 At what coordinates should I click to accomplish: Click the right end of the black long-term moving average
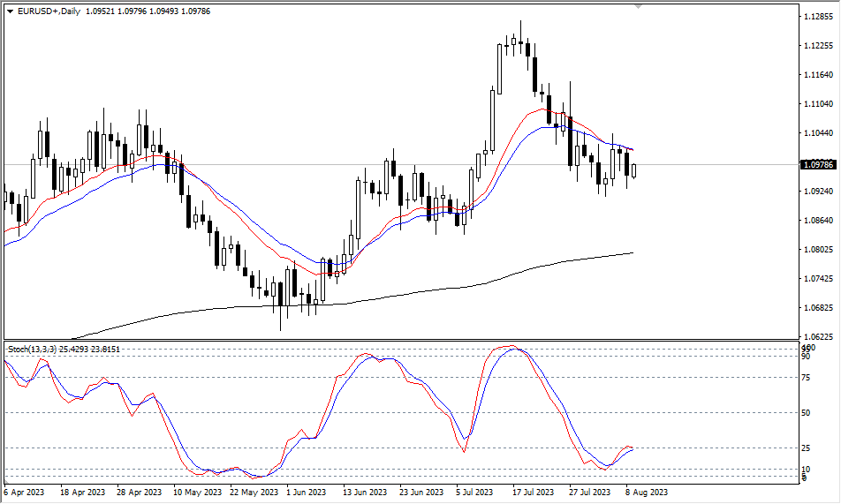click(632, 253)
